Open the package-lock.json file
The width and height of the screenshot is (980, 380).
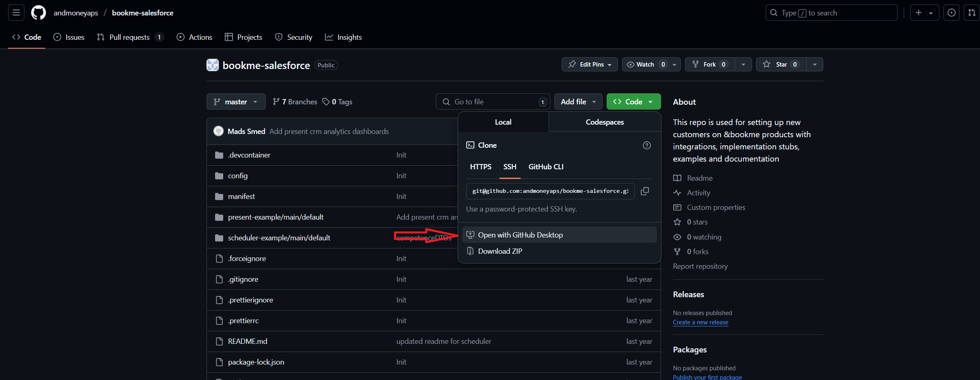[256, 362]
